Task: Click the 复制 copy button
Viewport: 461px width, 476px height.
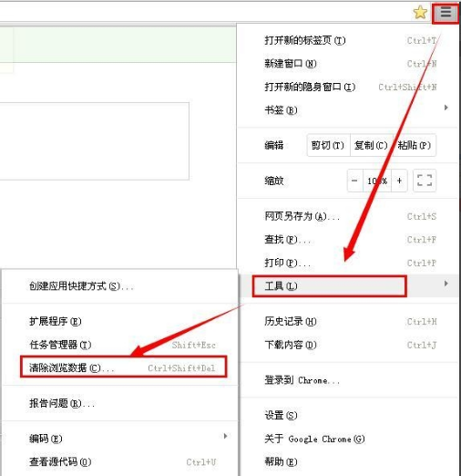Action: click(371, 145)
